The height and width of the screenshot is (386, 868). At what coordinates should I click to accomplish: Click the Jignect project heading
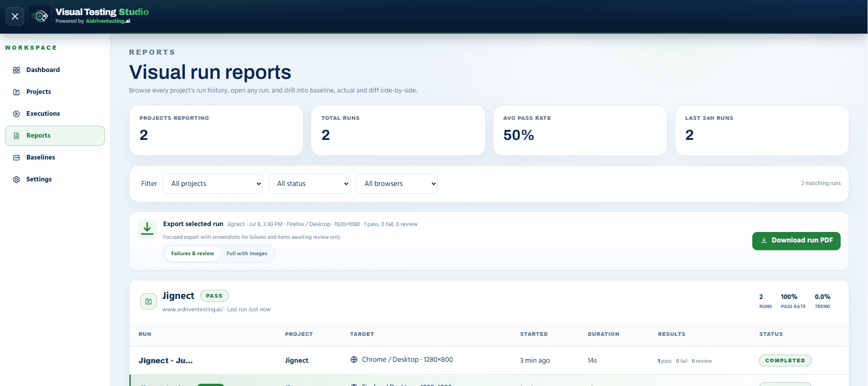tap(178, 296)
